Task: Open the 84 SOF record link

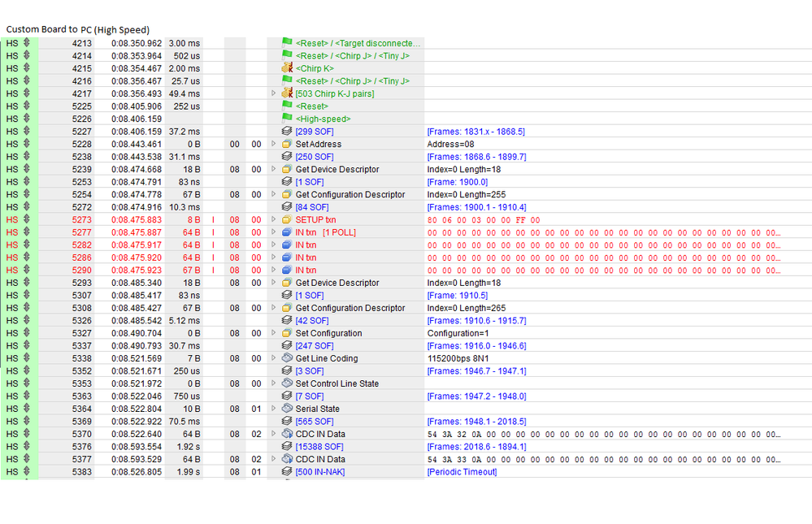Action: [312, 207]
